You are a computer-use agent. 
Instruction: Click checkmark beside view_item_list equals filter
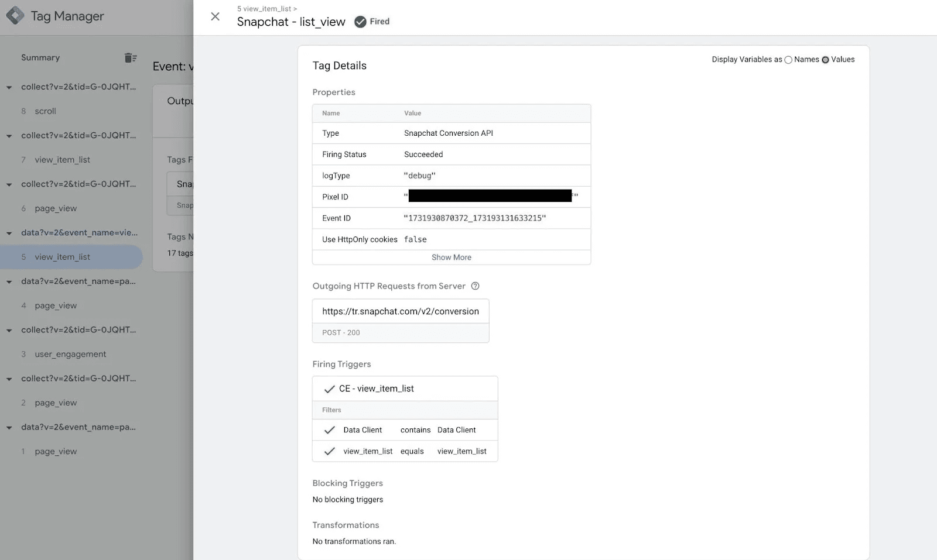(330, 451)
